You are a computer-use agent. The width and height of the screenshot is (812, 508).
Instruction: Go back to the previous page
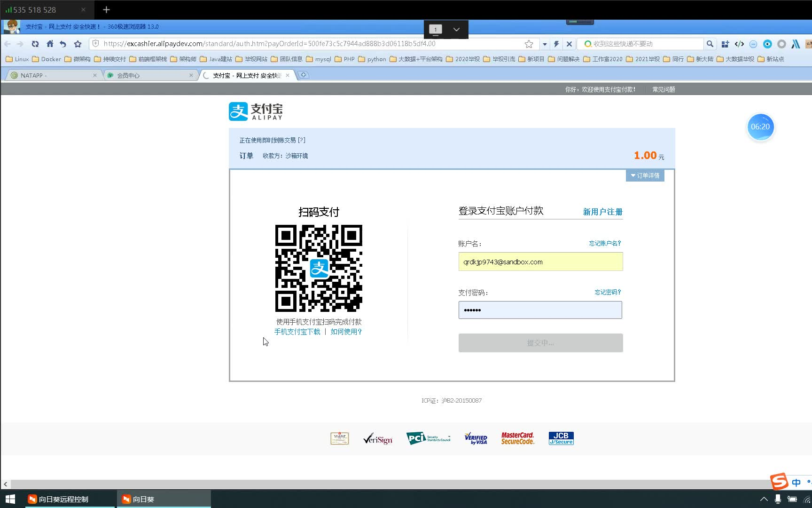tap(8, 44)
